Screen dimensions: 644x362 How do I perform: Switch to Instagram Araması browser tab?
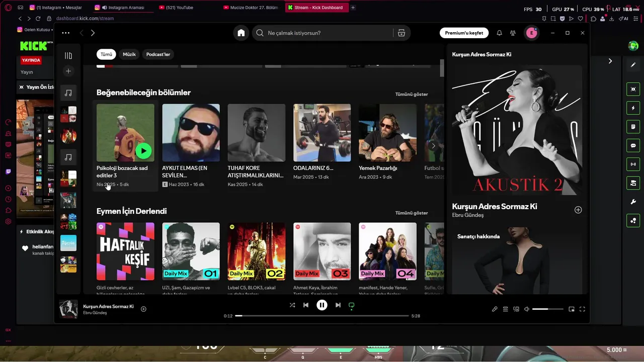point(123,8)
